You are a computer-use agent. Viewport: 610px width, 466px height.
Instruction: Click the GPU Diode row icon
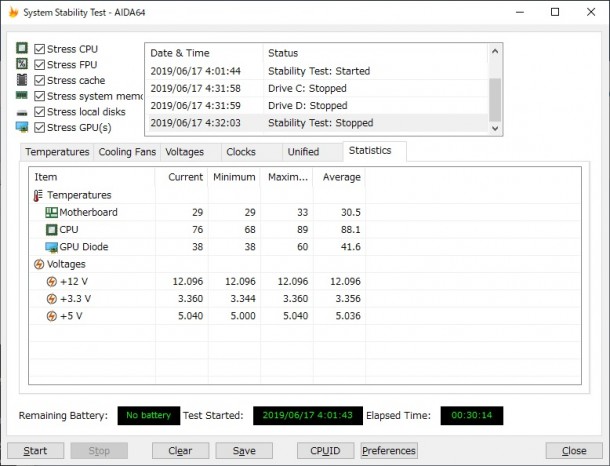(51, 247)
